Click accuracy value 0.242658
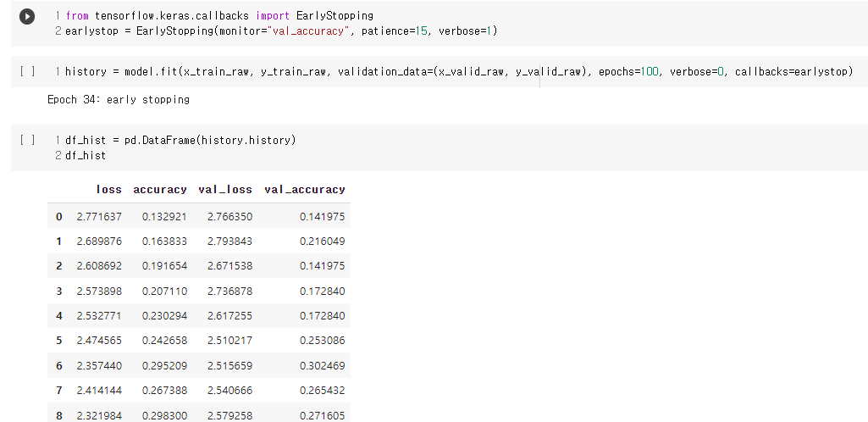868x422 pixels. [x=164, y=340]
